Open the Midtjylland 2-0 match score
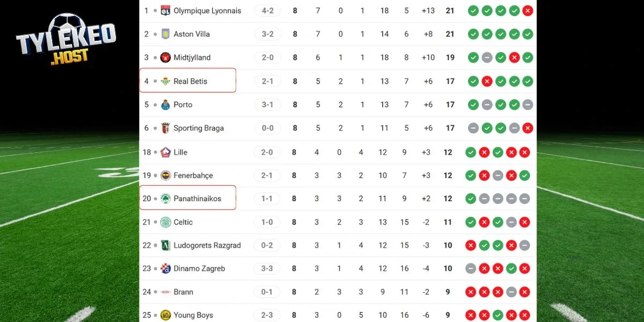Image resolution: width=644 pixels, height=322 pixels. pos(267,57)
